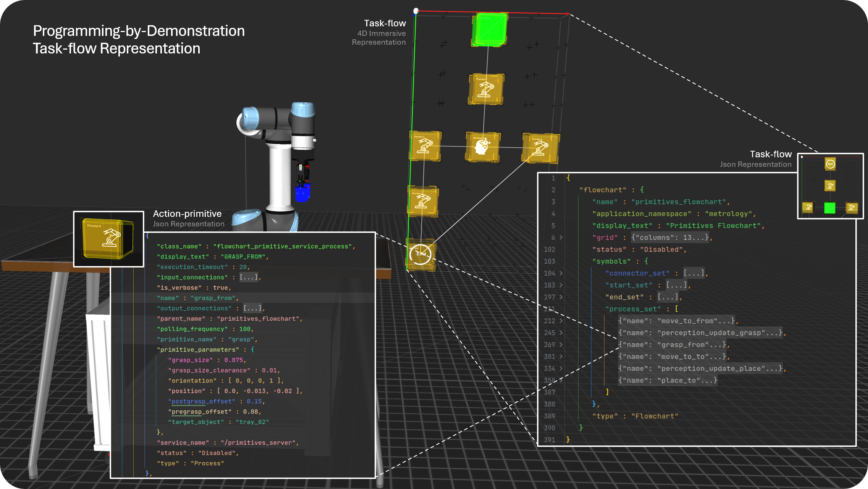This screenshot has width=868, height=489.
Task: Expand the perception_update_place fold chevron
Action: 561,368
